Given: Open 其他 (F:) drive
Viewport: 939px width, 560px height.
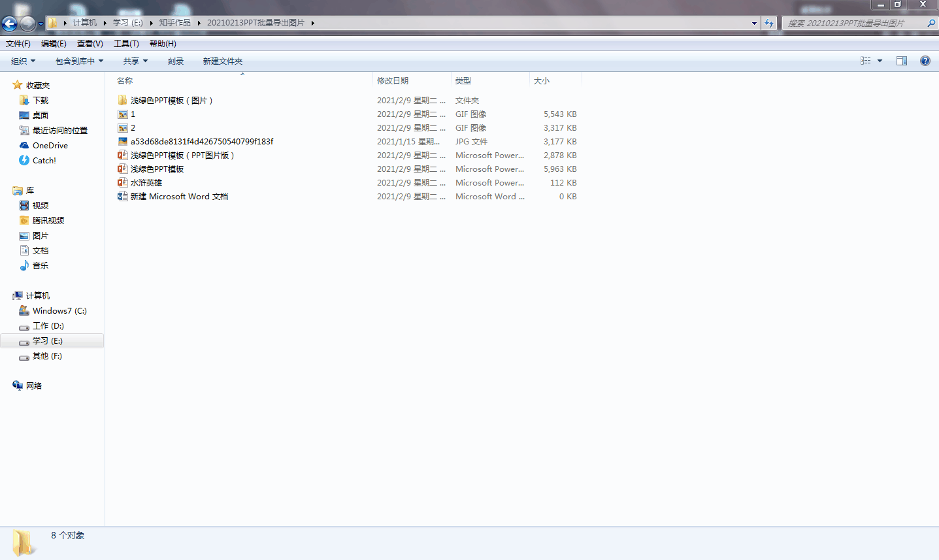Looking at the screenshot, I should click(47, 356).
